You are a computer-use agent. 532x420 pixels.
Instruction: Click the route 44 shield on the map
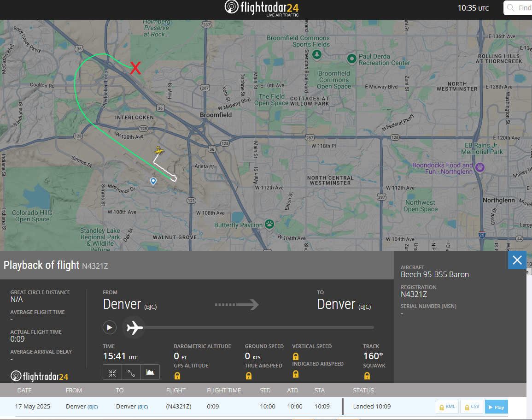(520, 239)
